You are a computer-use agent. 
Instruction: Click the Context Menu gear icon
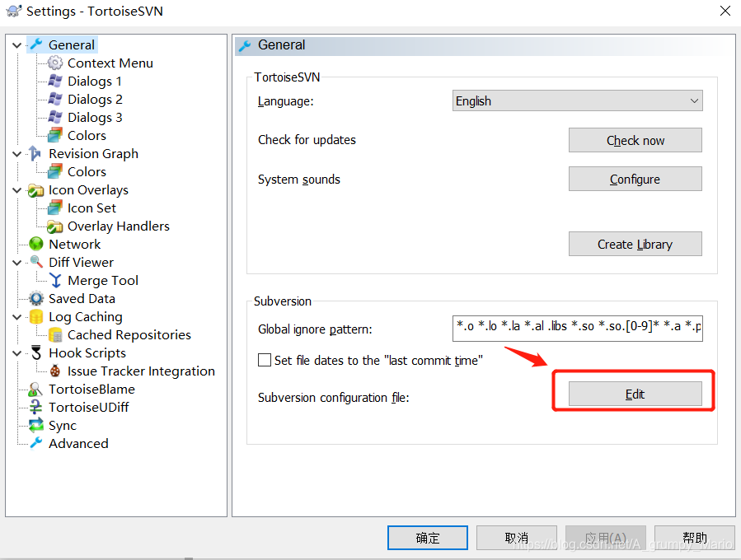click(55, 63)
